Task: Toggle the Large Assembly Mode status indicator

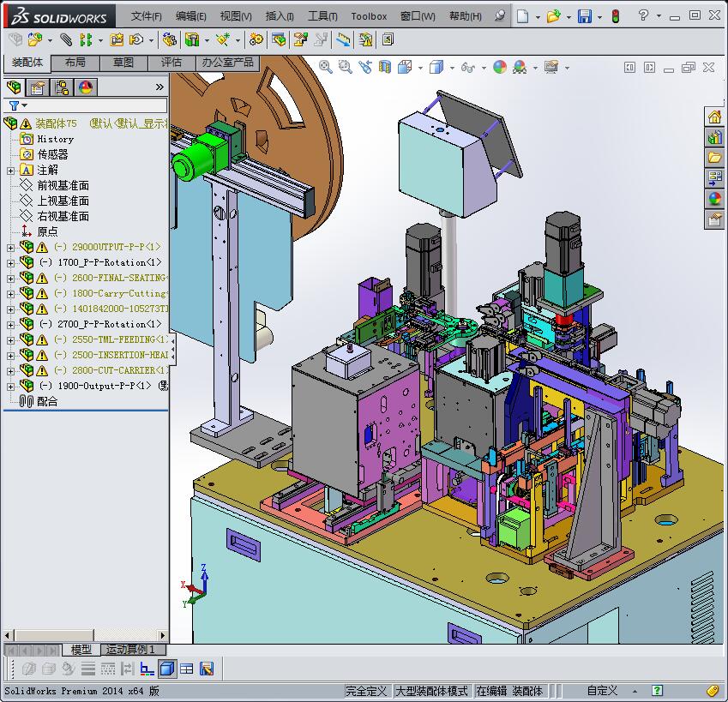Action: pyautogui.click(x=430, y=691)
